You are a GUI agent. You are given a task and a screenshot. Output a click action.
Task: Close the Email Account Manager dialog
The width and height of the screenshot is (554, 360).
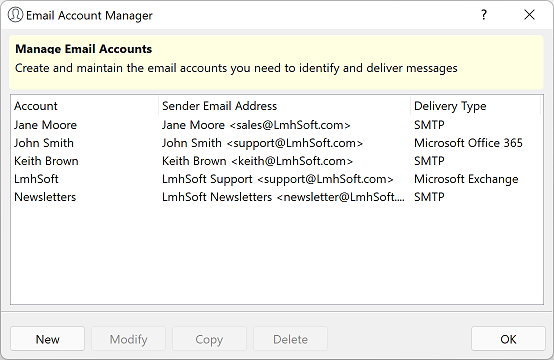click(529, 14)
